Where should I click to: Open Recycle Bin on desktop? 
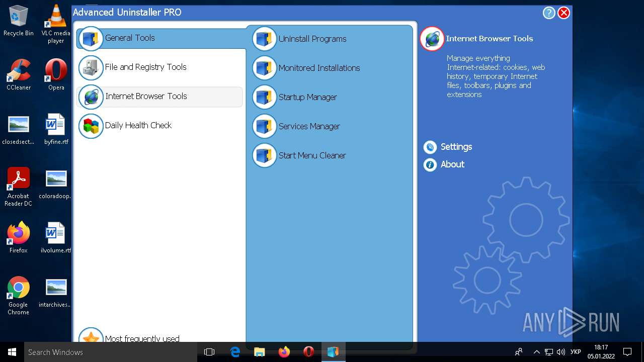pyautogui.click(x=19, y=21)
